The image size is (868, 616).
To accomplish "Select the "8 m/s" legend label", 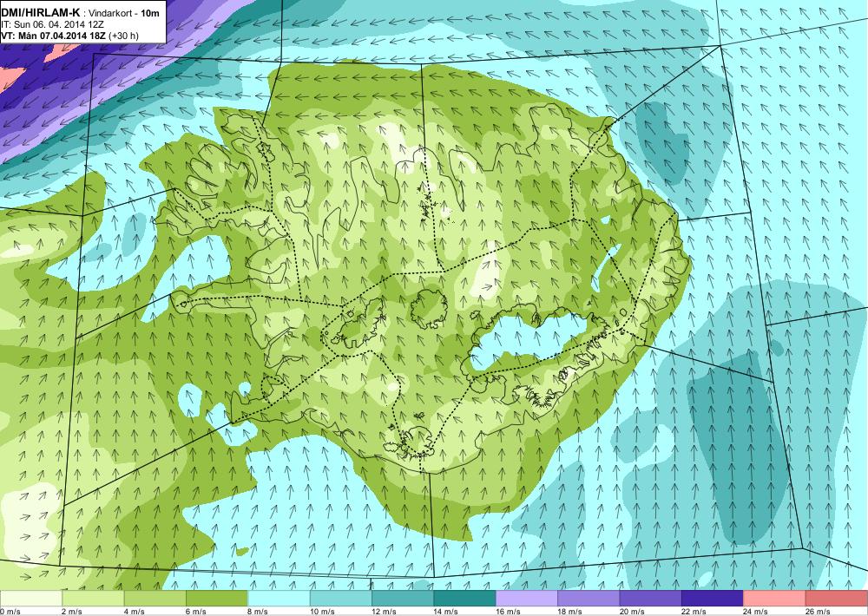I will (259, 612).
